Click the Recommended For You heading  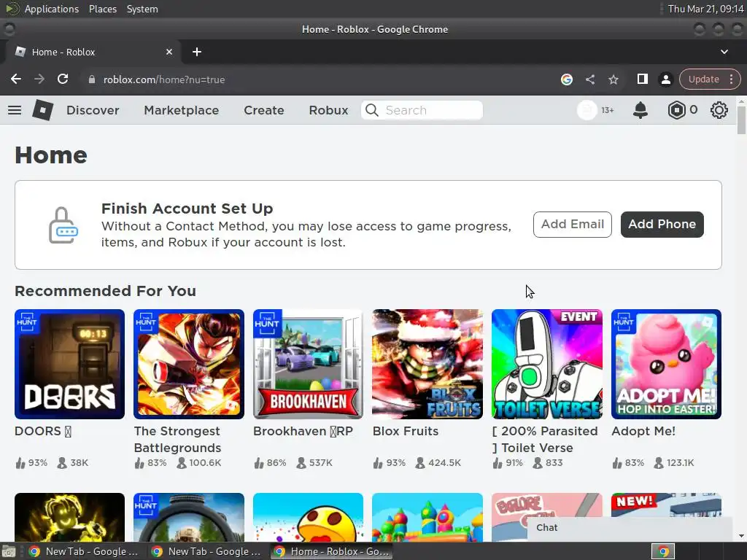pyautogui.click(x=105, y=290)
